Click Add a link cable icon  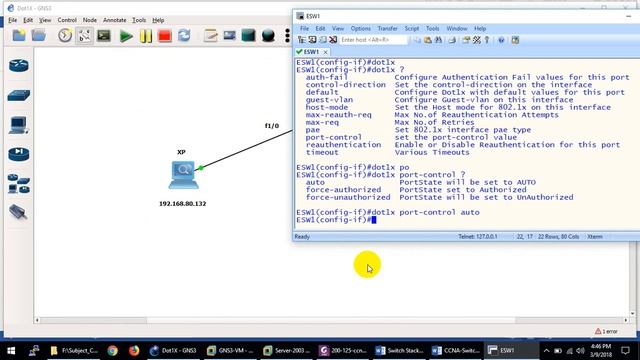pyautogui.click(x=19, y=212)
